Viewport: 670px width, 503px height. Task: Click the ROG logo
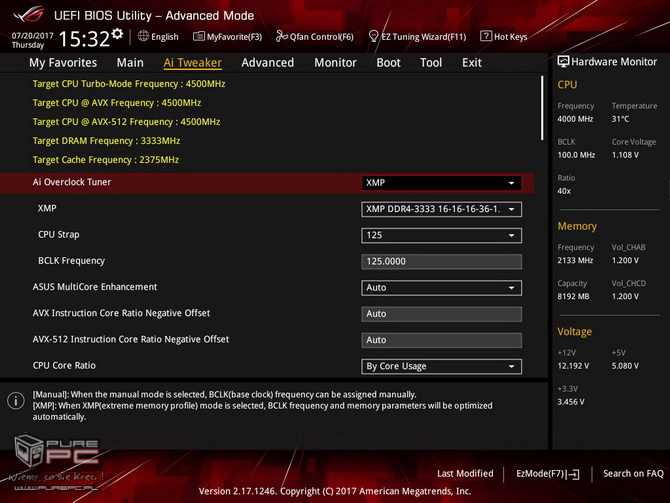[29, 14]
